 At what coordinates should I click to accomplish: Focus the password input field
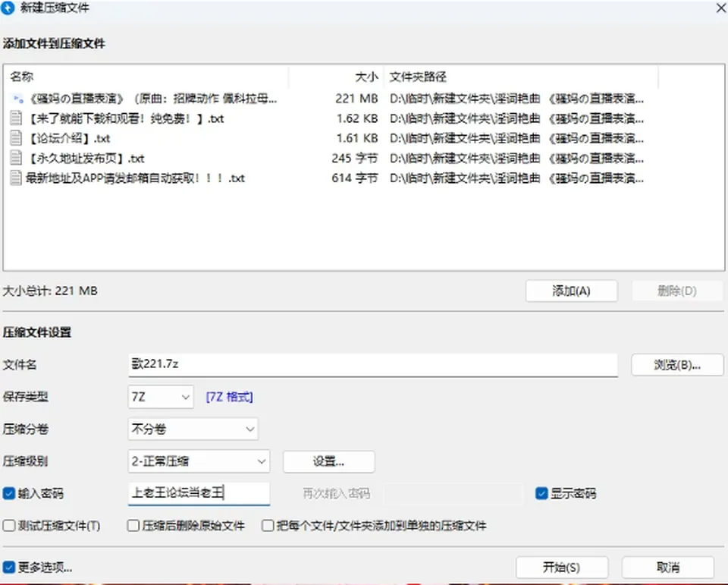[x=199, y=493]
